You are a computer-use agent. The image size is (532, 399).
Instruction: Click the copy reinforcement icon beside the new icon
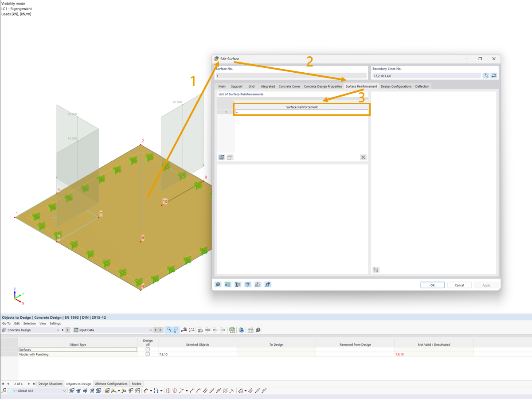230,157
